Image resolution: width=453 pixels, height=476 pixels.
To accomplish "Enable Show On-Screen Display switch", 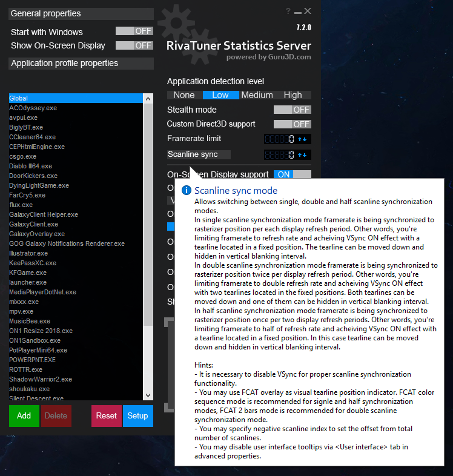I will 134,45.
